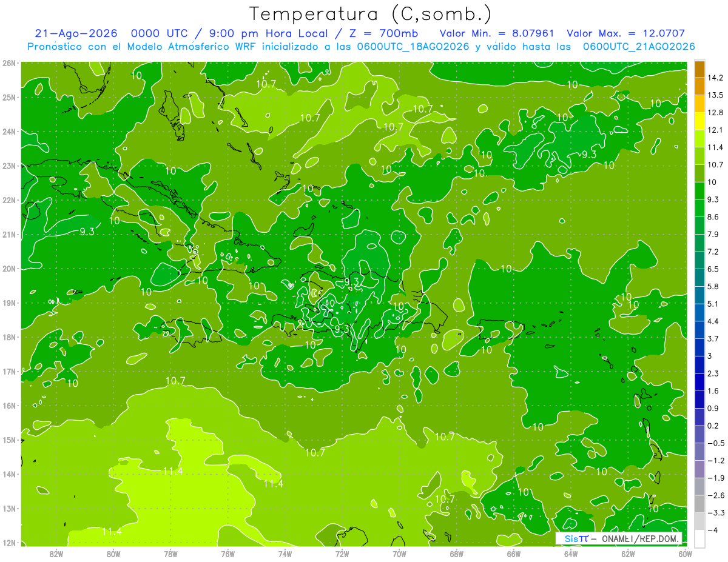Viewport: 728px width, 562px height.
Task: Click the 18N latitude axis label
Action: [9, 337]
